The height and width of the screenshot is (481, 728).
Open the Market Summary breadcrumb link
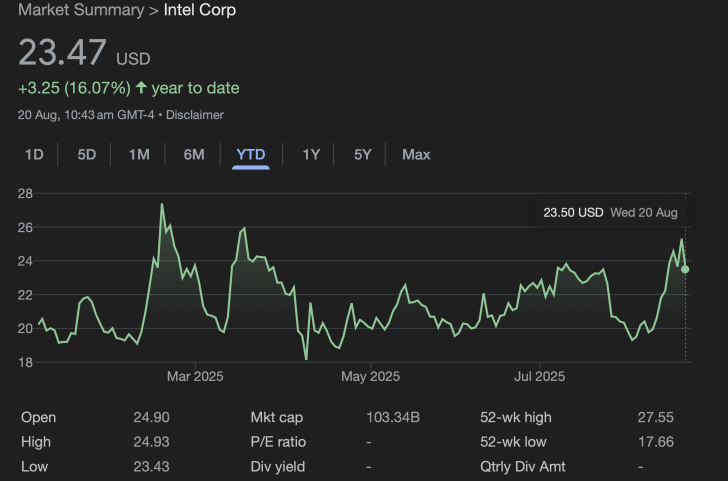(x=81, y=10)
